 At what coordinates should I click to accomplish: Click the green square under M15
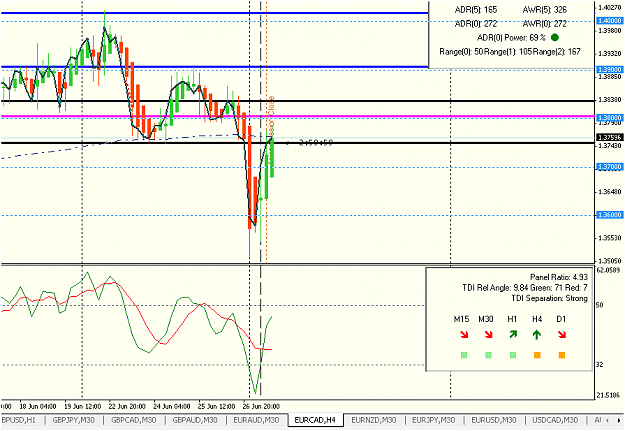(464, 355)
